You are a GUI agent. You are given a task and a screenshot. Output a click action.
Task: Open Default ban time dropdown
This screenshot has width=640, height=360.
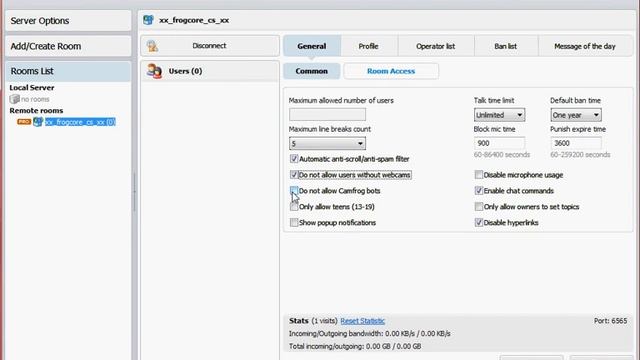tap(576, 115)
